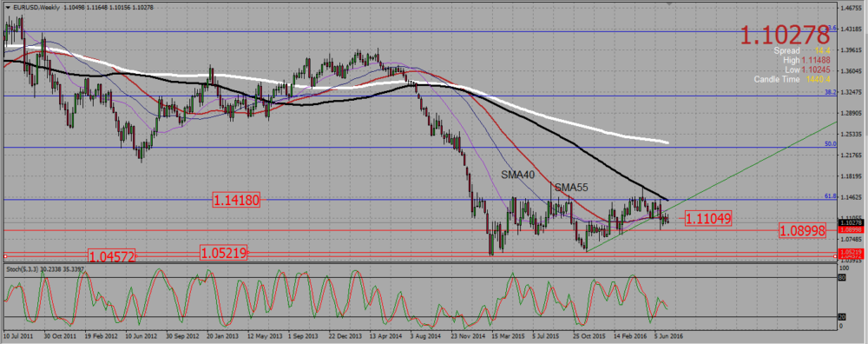The width and height of the screenshot is (868, 344).
Task: Click the SMA55 text label
Action: click(571, 187)
